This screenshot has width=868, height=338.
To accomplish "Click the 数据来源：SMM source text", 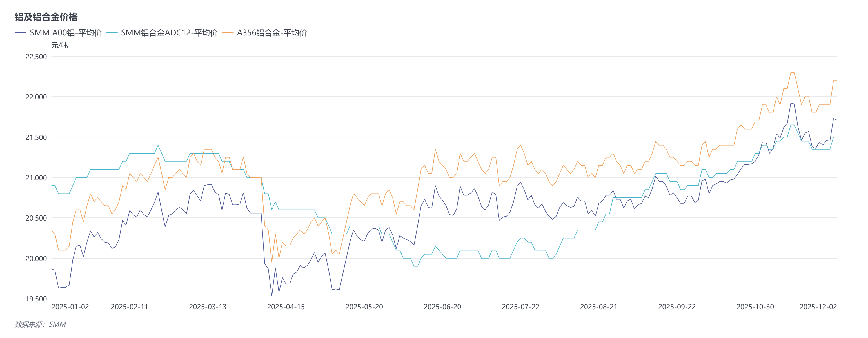I will pos(40,324).
